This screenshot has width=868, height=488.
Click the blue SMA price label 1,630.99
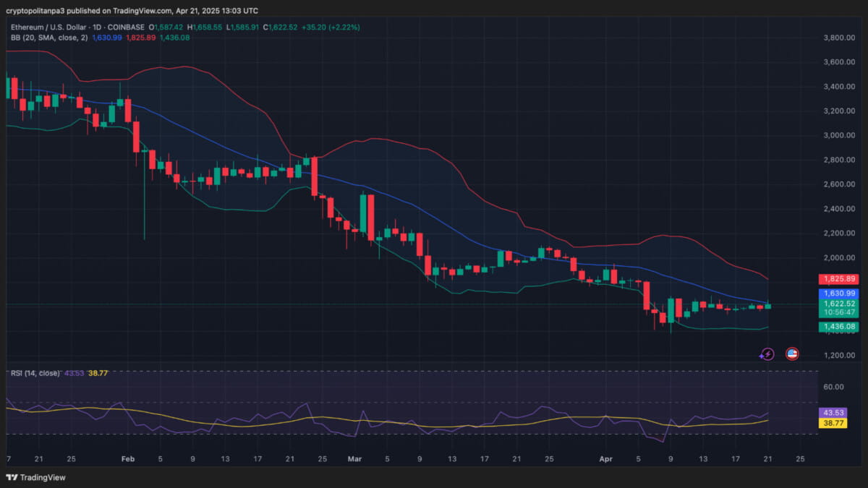[840, 293]
